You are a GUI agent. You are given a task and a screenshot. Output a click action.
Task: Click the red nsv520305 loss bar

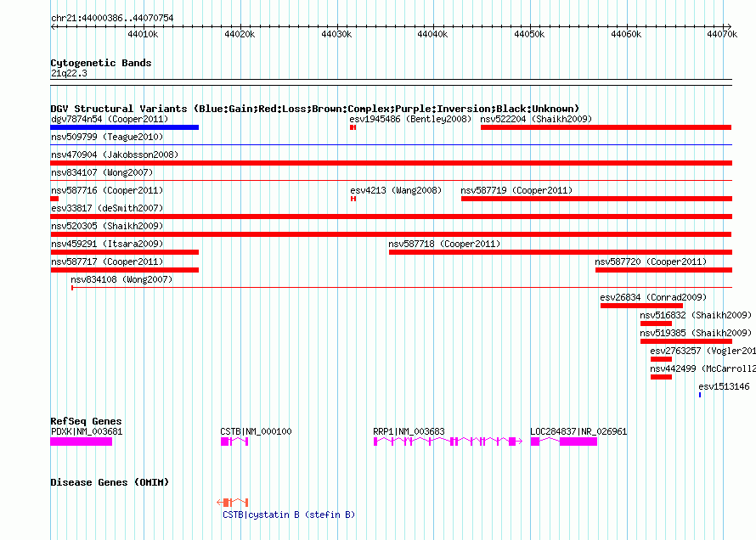tap(391, 234)
